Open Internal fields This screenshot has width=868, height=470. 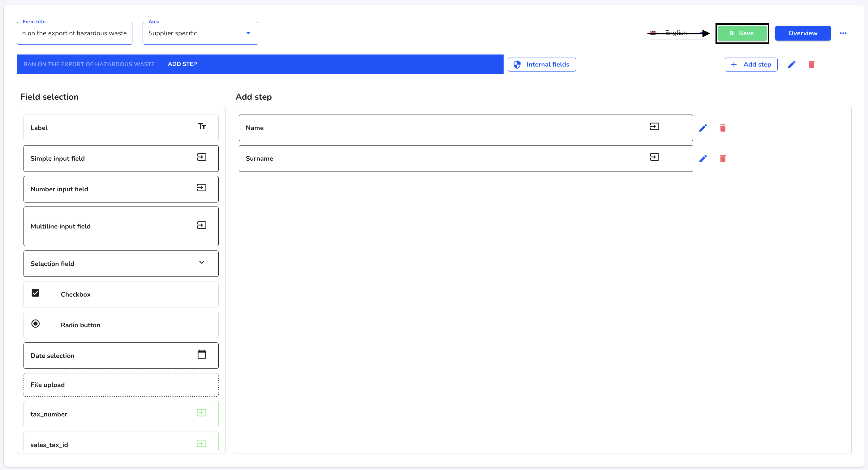(x=541, y=64)
